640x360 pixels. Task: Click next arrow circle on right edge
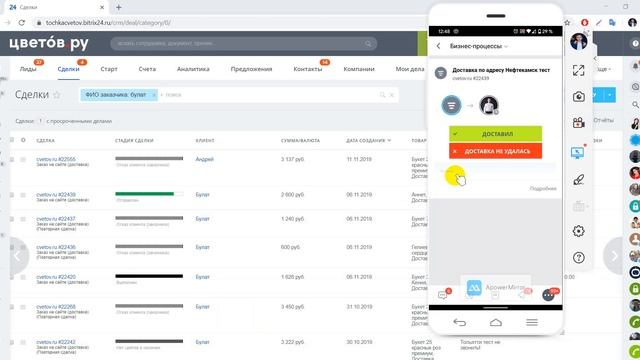[x=613, y=256]
